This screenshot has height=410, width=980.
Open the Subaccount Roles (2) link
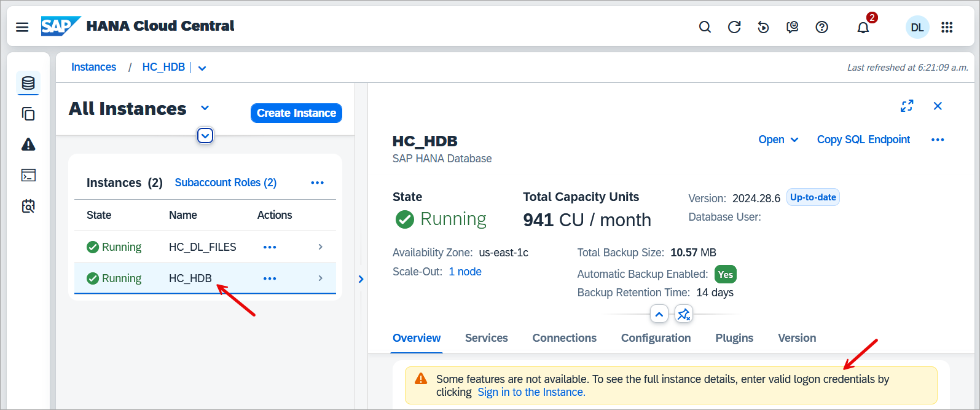pyautogui.click(x=225, y=183)
